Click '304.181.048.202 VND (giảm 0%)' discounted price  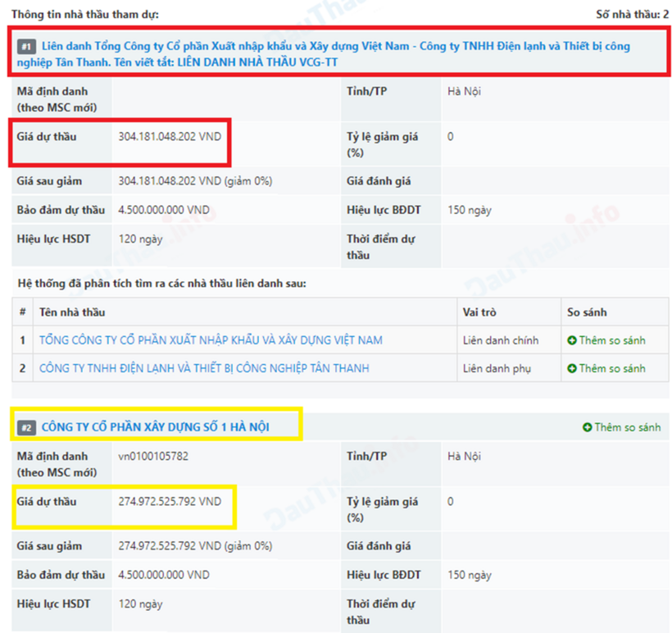coord(195,181)
